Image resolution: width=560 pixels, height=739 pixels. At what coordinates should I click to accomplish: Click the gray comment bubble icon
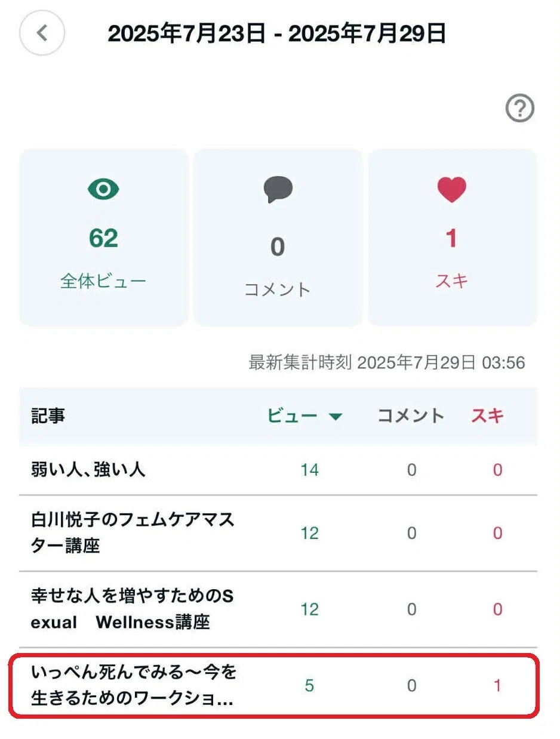(x=278, y=190)
